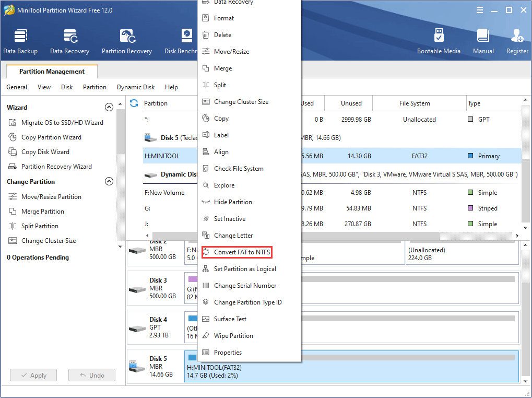Select Format in the context menu
Image resolution: width=532 pixels, height=398 pixels.
pyautogui.click(x=250, y=18)
